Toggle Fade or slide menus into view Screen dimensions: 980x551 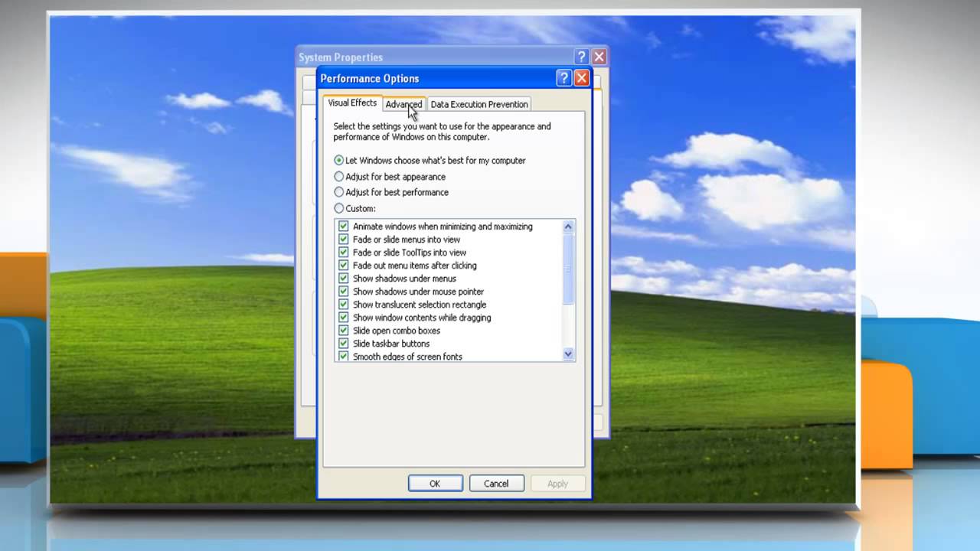(x=343, y=240)
